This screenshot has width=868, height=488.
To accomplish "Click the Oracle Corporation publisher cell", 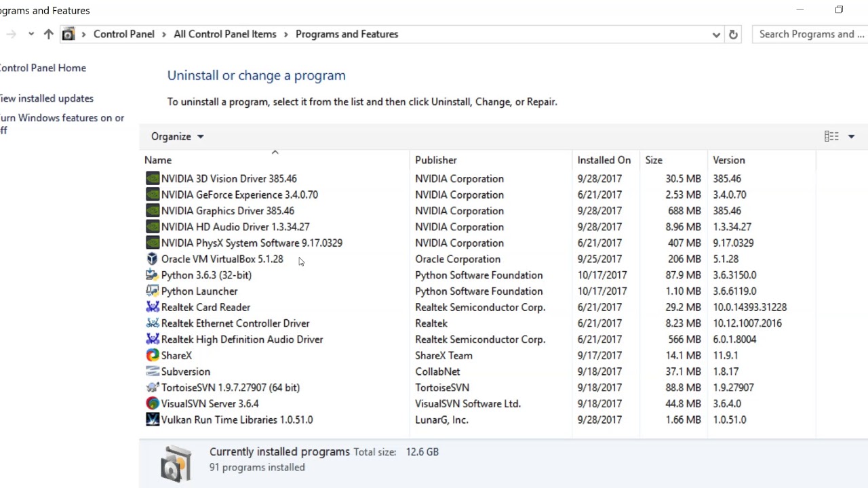I will pyautogui.click(x=458, y=259).
